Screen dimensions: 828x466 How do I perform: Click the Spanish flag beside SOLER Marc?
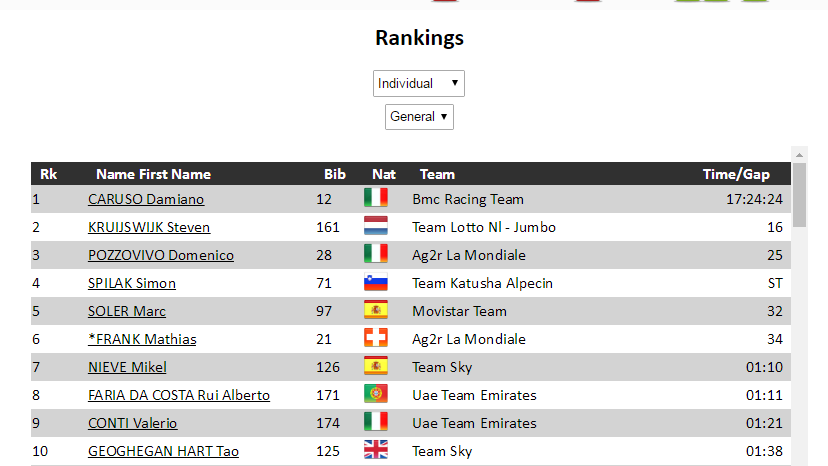click(x=375, y=310)
